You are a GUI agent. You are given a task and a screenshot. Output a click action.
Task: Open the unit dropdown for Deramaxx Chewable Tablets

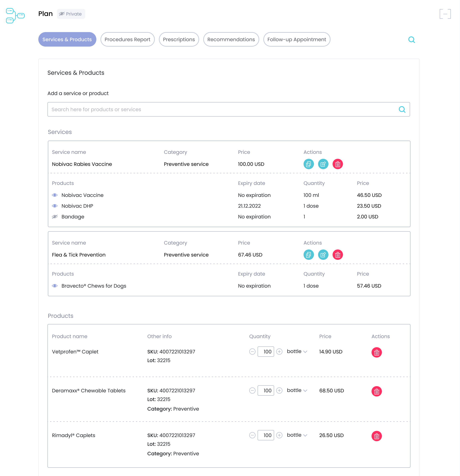297,390
